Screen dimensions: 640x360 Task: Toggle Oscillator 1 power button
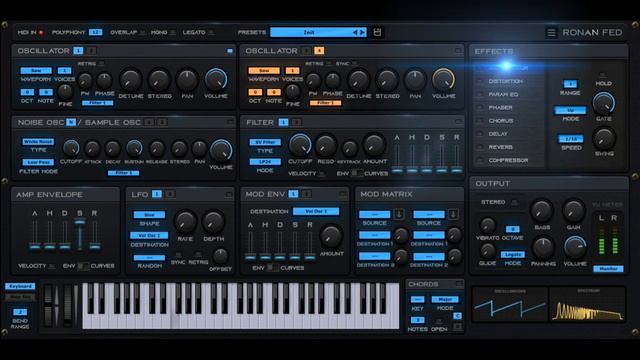[x=230, y=51]
